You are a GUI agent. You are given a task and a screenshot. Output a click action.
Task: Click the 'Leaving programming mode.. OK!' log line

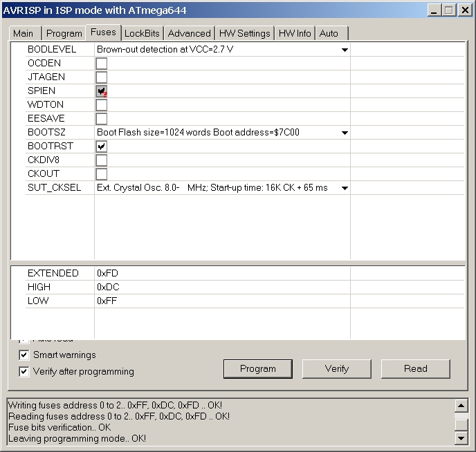tap(77, 439)
